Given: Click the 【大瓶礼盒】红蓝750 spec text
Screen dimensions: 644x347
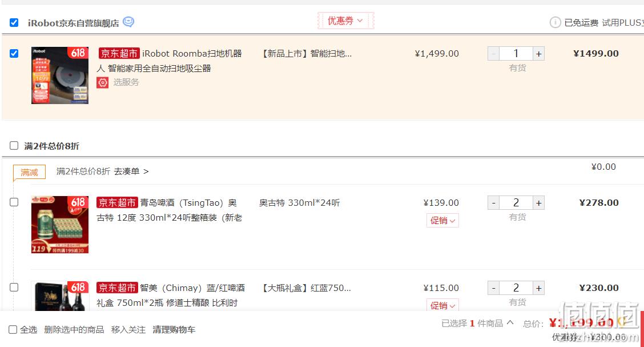Looking at the screenshot, I should tap(307, 288).
